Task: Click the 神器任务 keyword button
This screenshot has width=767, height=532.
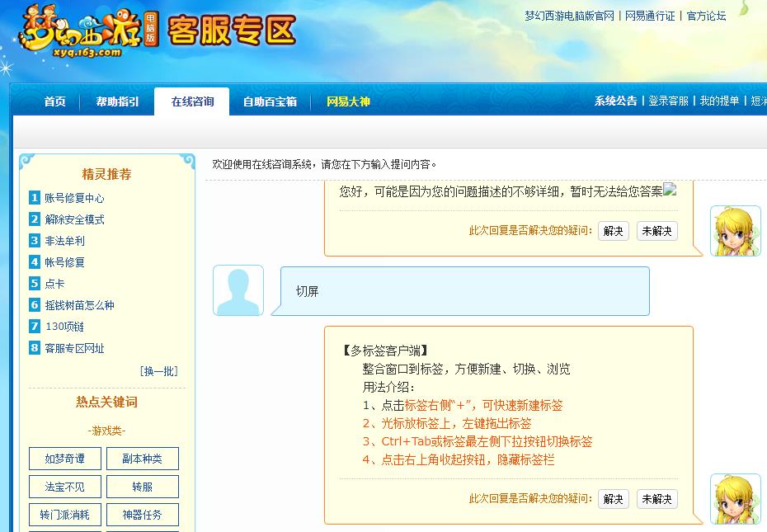Action: tap(143, 515)
